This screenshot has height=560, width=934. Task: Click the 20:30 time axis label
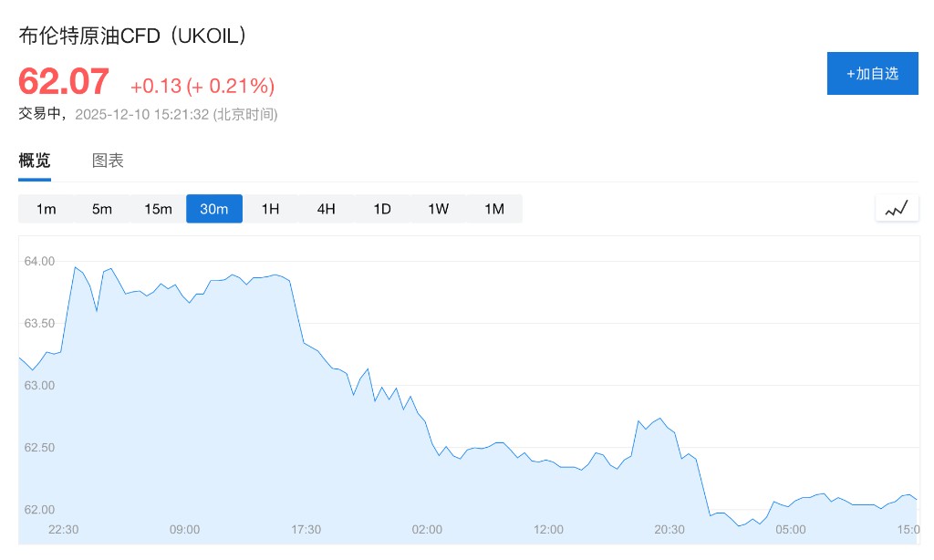coord(669,529)
